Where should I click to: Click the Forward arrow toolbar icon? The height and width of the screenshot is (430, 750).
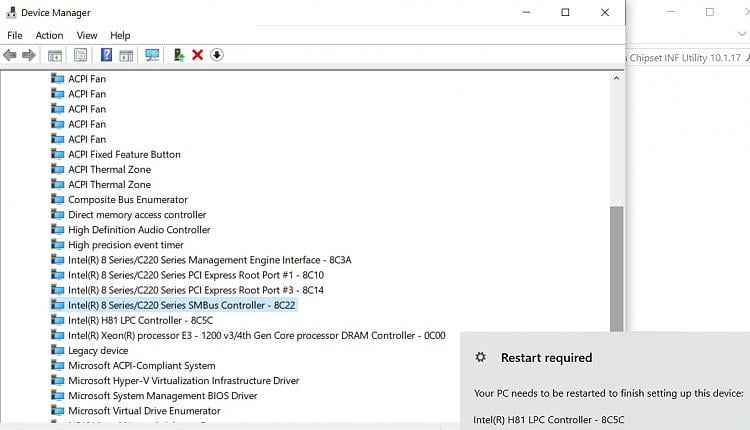tap(29, 55)
